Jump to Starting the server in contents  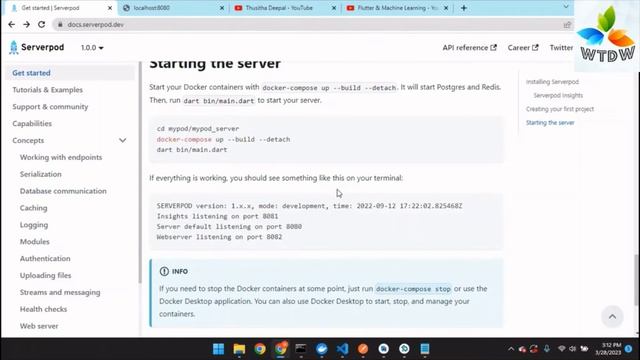click(x=550, y=122)
